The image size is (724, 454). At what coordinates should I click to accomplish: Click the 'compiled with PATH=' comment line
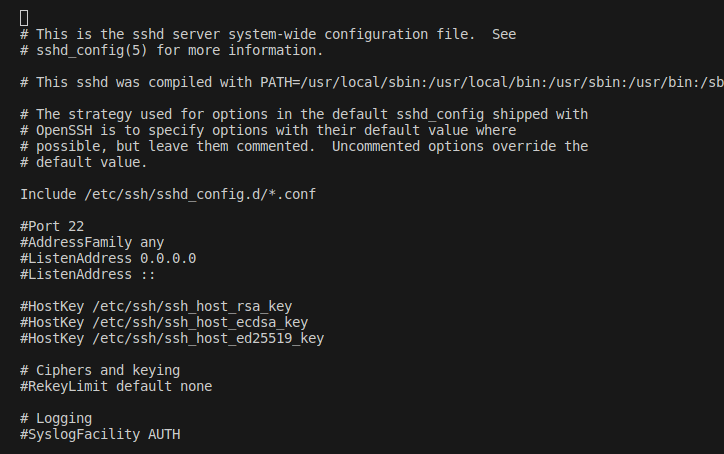[370, 82]
